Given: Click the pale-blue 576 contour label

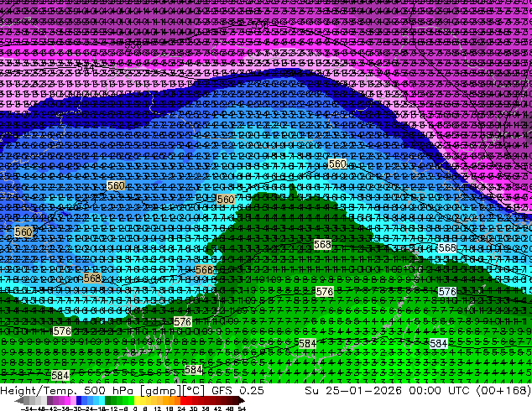Looking at the screenshot, I should (x=447, y=292).
